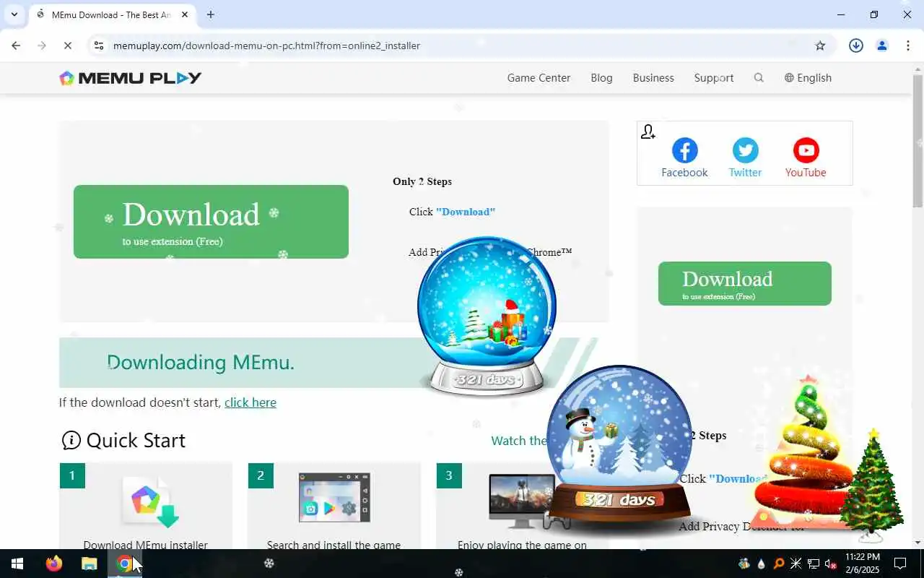Go to the Blog menu item
The width and height of the screenshot is (924, 578).
tap(601, 78)
